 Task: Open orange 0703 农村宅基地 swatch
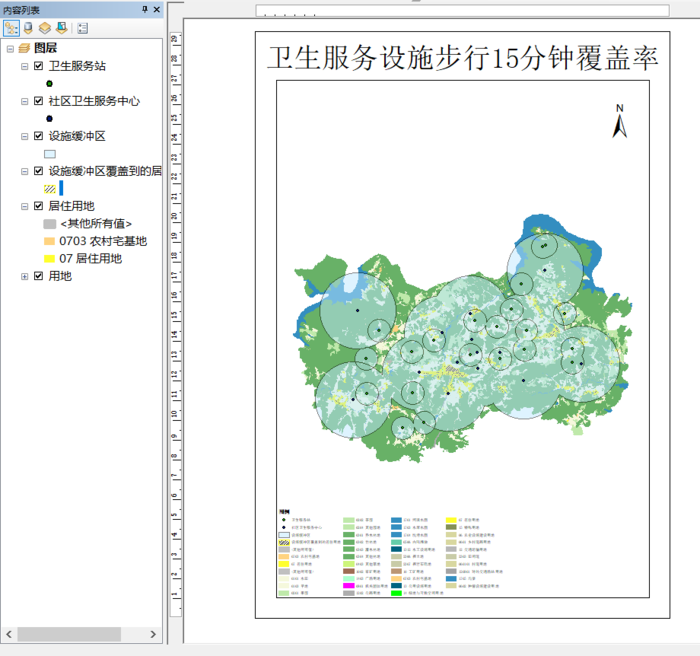[x=49, y=241]
